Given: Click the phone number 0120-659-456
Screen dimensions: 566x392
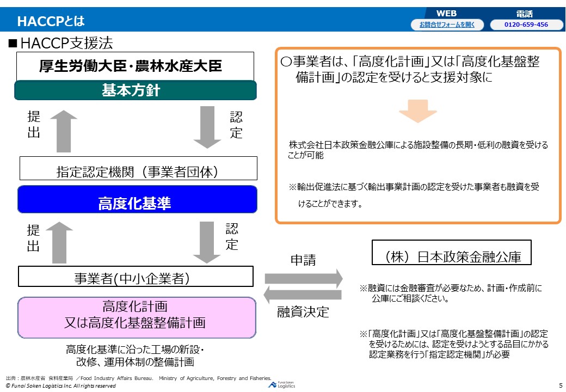Looking at the screenshot, I should tap(526, 24).
